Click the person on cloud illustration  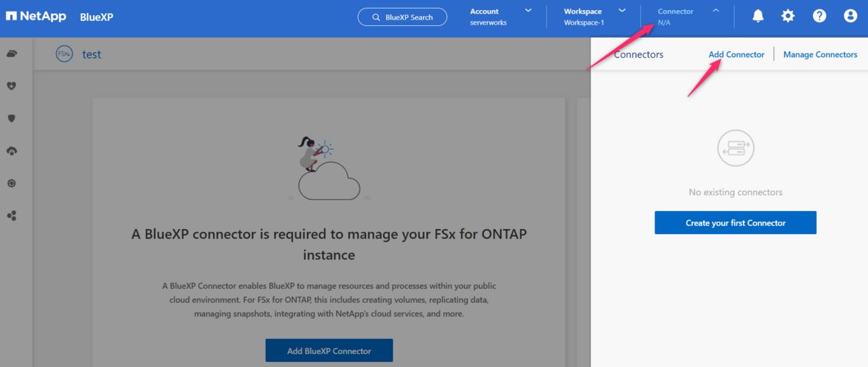(329, 169)
